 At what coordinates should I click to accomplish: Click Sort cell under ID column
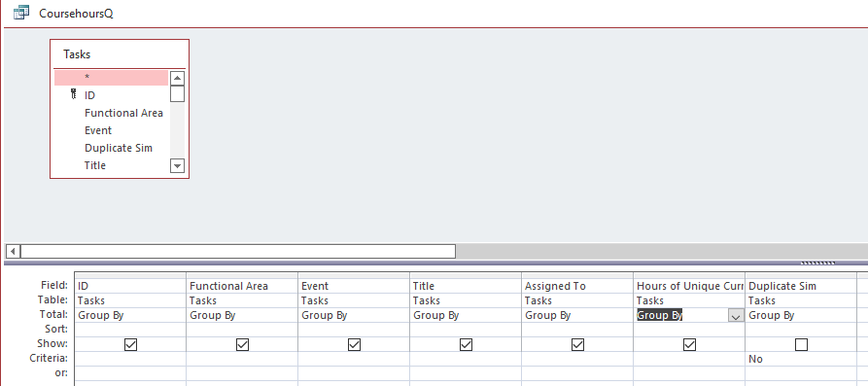click(130, 330)
